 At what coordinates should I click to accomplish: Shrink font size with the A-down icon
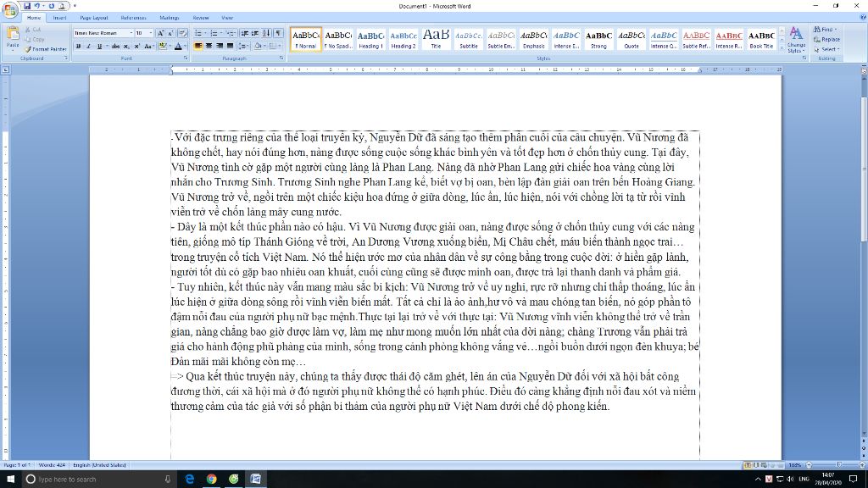tap(171, 33)
